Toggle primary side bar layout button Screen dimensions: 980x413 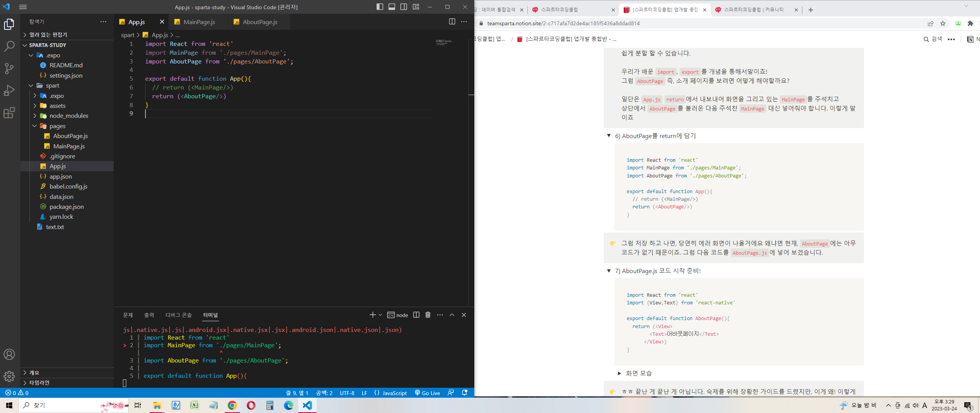tap(380, 7)
